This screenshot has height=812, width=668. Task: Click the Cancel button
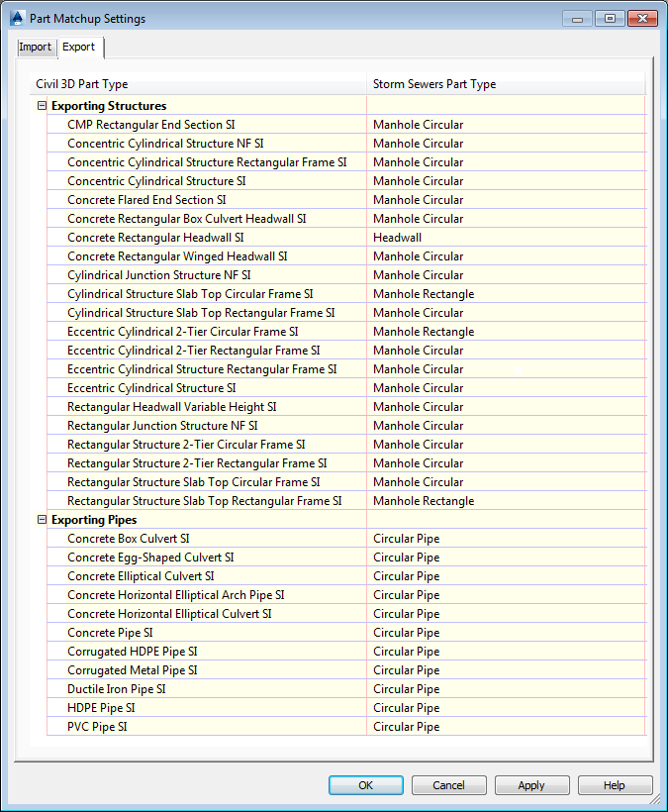(448, 785)
